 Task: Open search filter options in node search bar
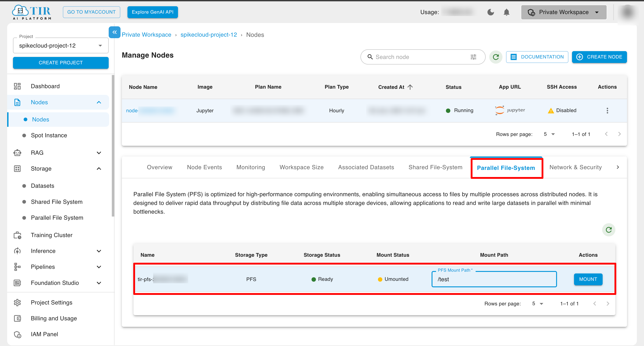coord(473,57)
